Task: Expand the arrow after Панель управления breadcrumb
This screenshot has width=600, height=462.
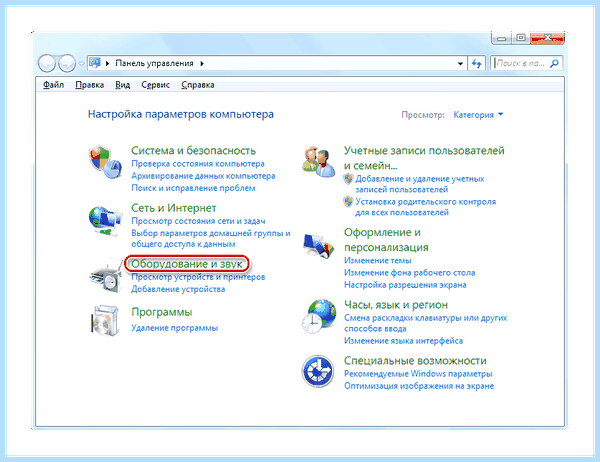Action: 202,64
